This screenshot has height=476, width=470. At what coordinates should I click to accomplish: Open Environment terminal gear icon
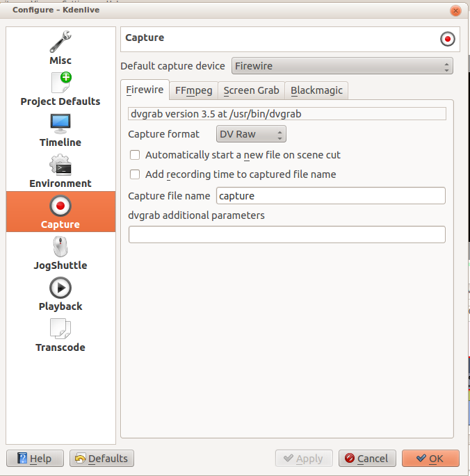[60, 165]
